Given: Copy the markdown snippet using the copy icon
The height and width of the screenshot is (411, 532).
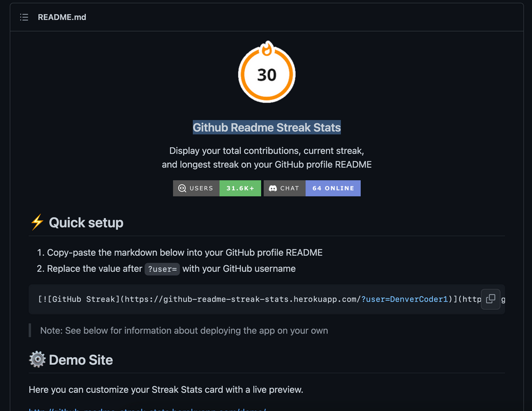Looking at the screenshot, I should click(490, 299).
